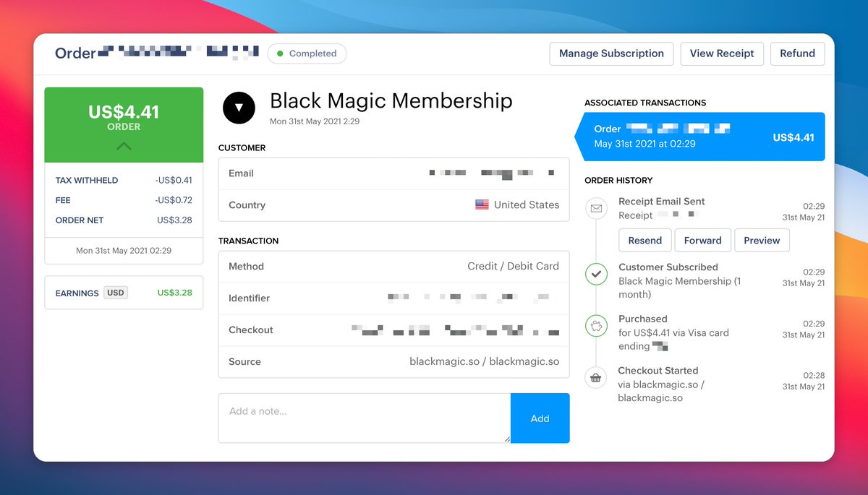
Task: Click the resize handle of the note box
Action: (506, 439)
